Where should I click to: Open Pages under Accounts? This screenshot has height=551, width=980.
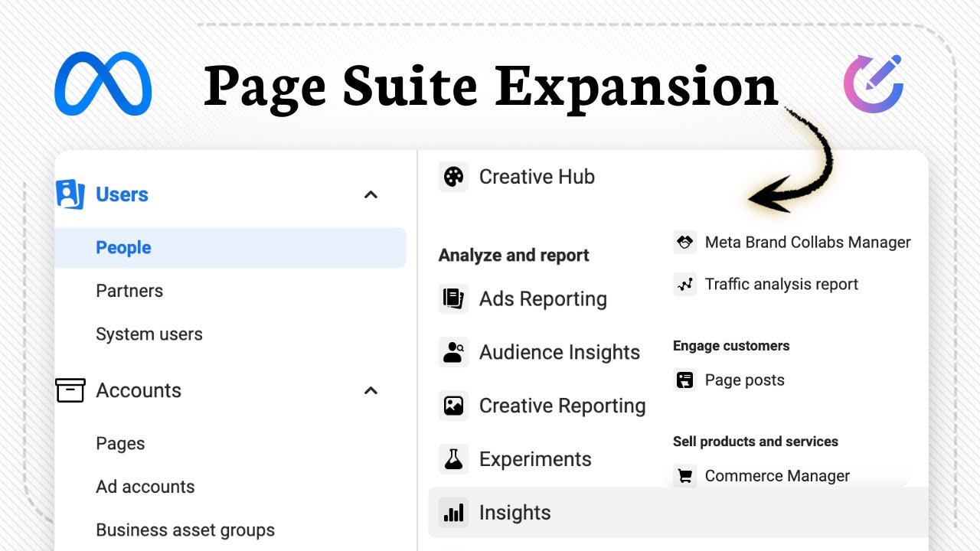tap(120, 444)
